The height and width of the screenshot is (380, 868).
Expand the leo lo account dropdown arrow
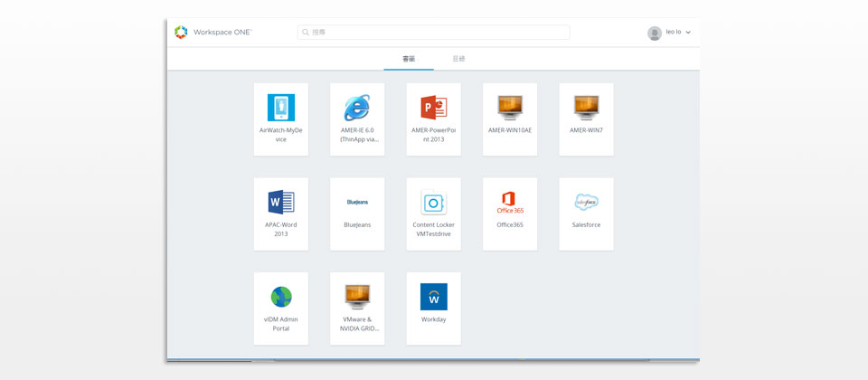point(688,33)
